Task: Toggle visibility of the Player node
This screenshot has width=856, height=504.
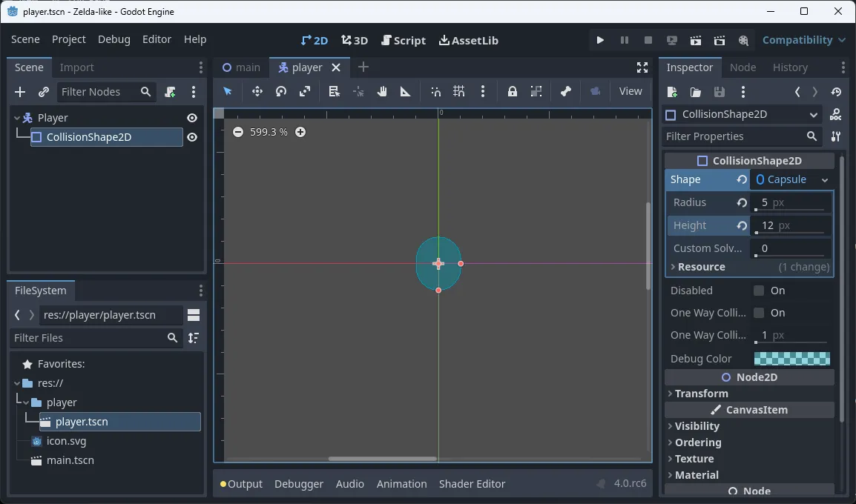Action: click(191, 117)
